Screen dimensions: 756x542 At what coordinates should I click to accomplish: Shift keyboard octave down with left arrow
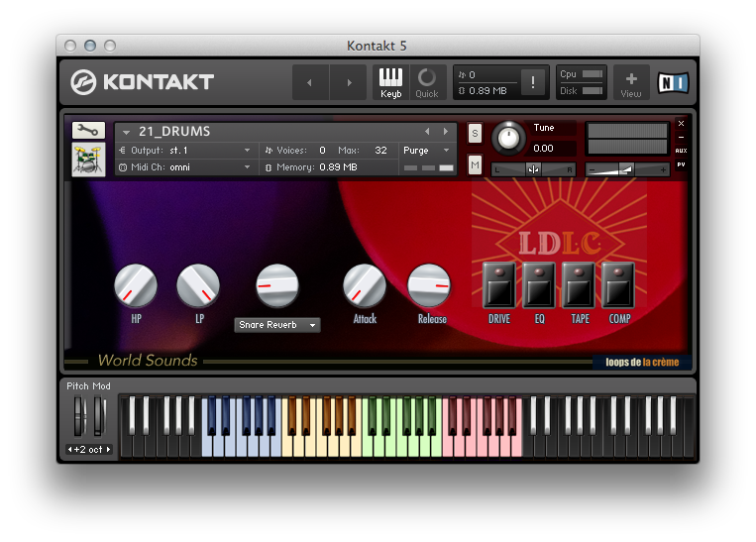(70, 450)
